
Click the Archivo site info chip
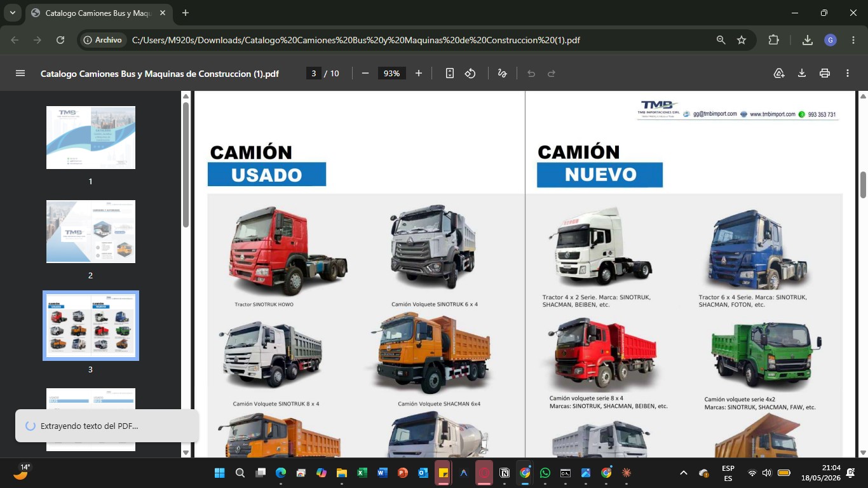102,40
